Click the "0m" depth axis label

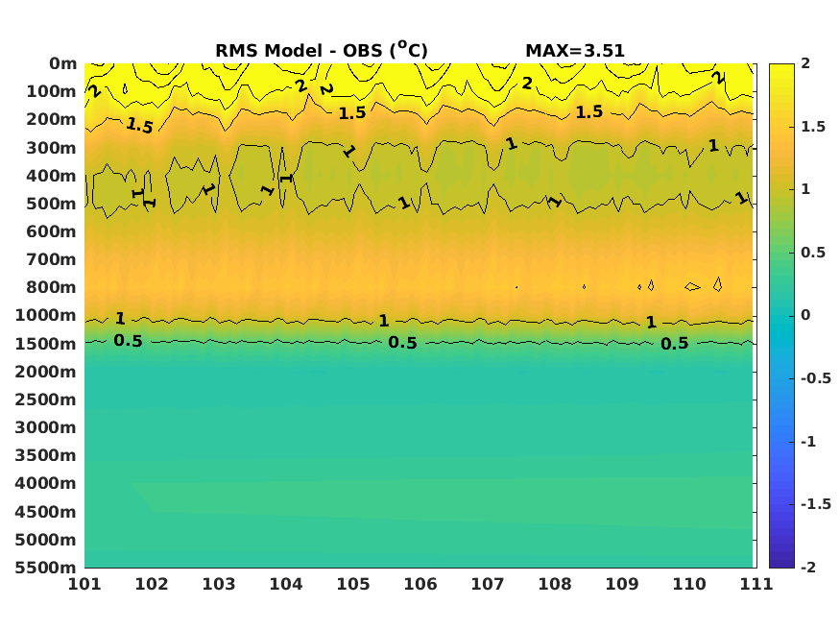click(63, 63)
